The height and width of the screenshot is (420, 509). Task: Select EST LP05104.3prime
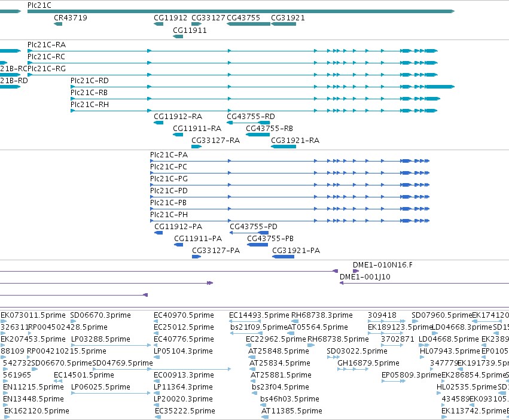click(x=183, y=351)
